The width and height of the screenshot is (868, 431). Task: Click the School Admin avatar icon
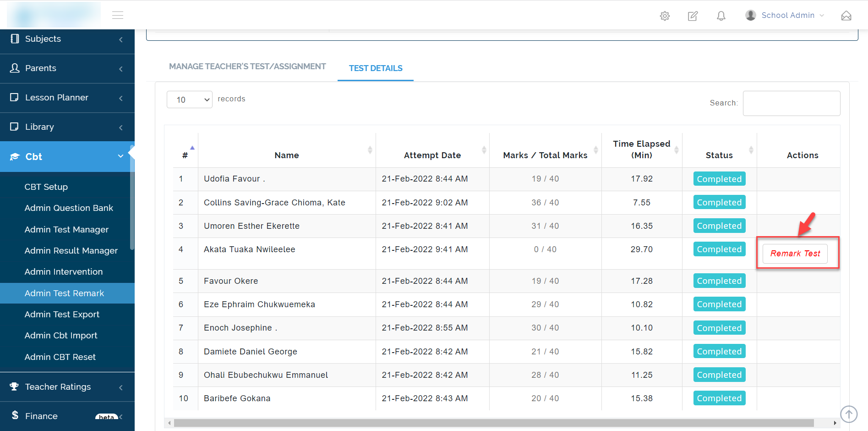750,16
